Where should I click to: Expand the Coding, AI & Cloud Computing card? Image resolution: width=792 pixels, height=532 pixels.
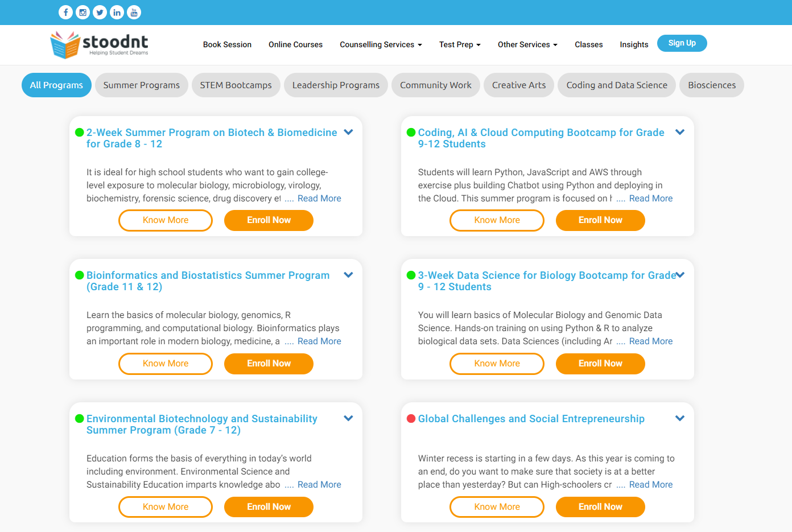click(680, 132)
